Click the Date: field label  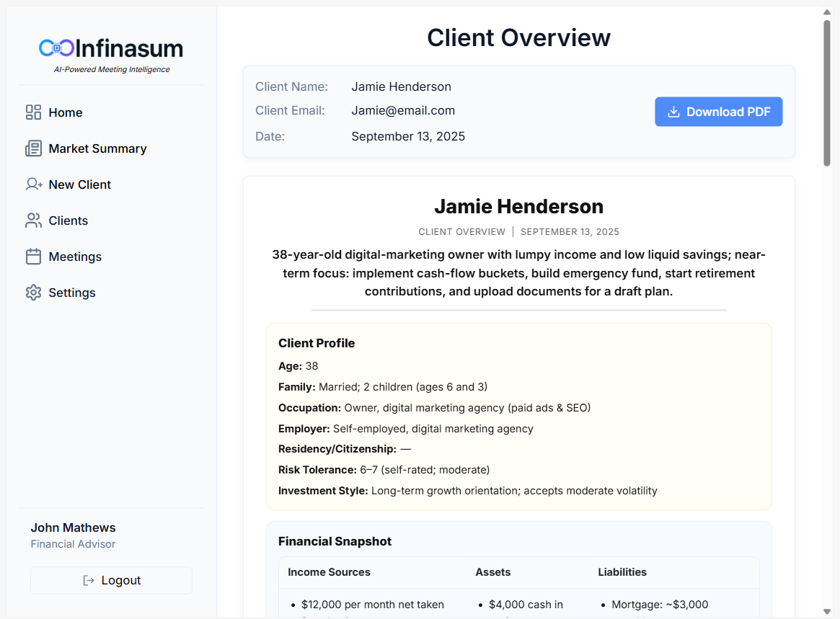pyautogui.click(x=270, y=136)
